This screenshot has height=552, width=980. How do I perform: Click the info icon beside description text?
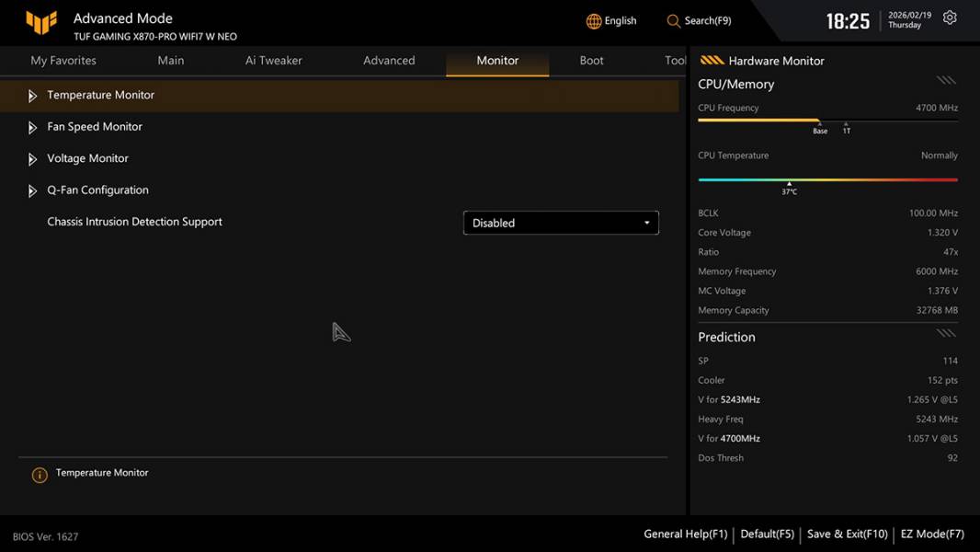tap(40, 475)
